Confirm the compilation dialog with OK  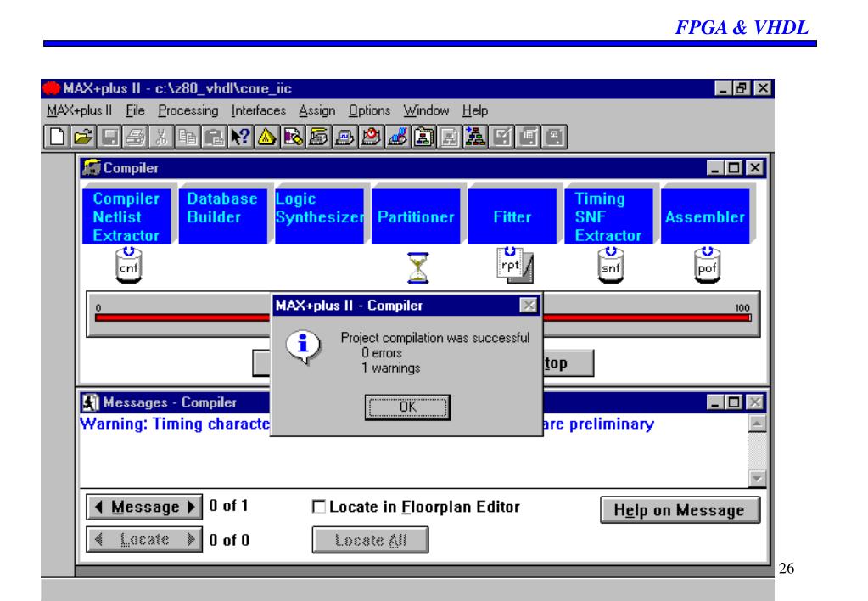407,407
